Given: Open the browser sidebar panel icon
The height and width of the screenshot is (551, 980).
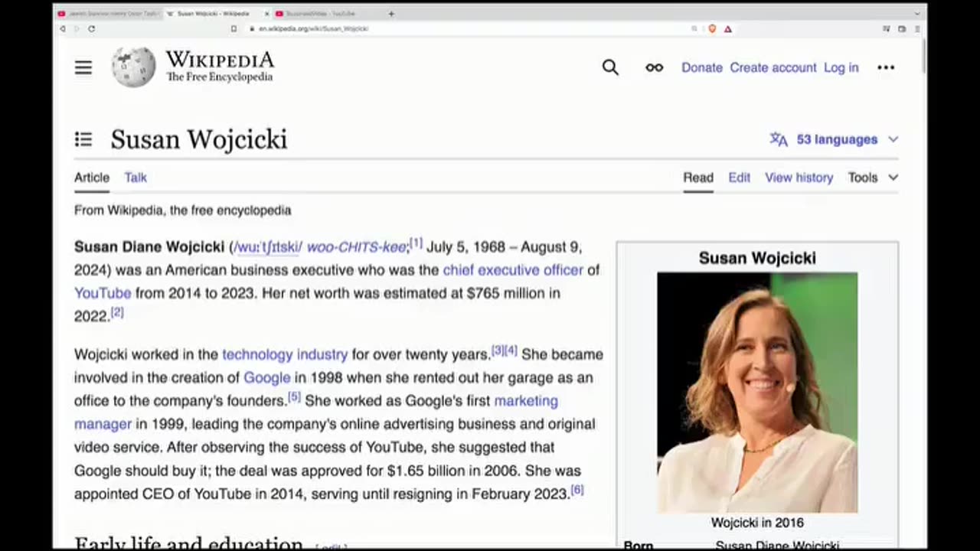Looking at the screenshot, I should (x=887, y=29).
